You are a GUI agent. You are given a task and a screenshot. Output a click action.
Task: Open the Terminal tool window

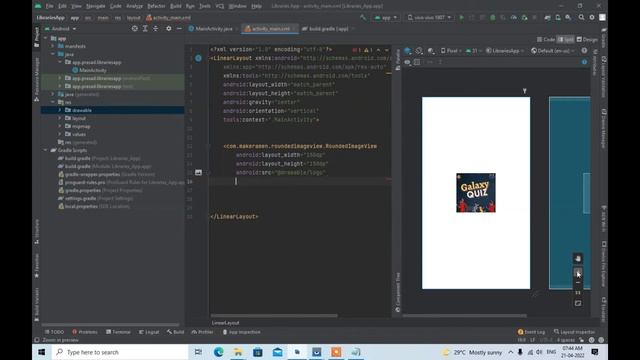tap(118, 332)
